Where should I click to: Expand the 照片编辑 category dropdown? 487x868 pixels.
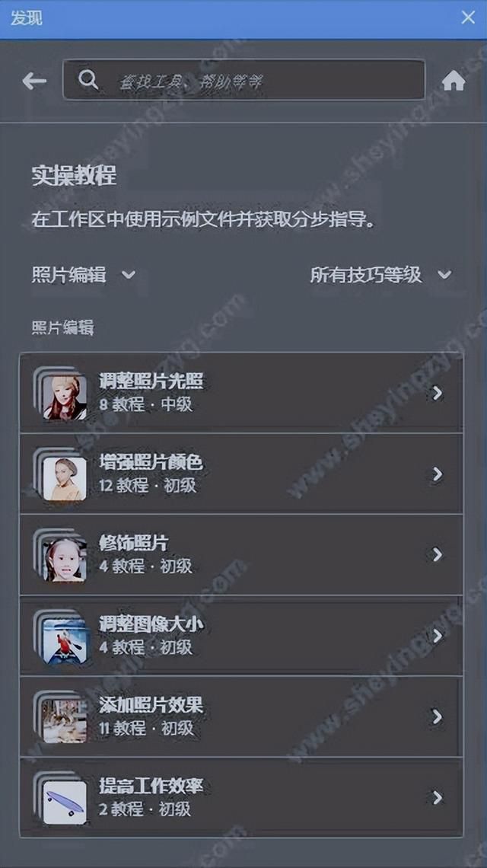point(84,275)
